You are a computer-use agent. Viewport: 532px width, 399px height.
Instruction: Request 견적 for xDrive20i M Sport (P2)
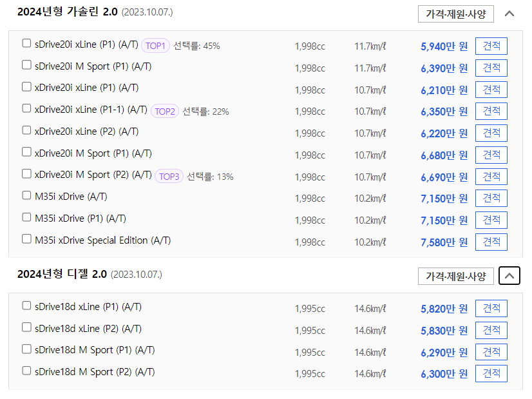[x=491, y=177]
